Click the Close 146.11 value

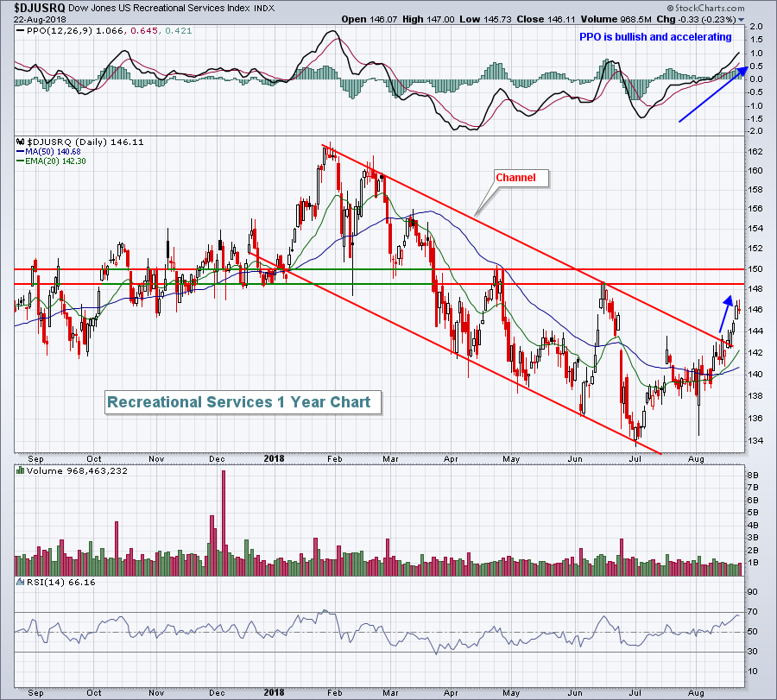click(546, 19)
